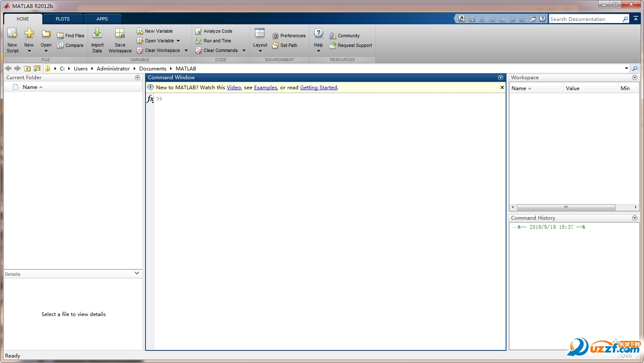This screenshot has height=363, width=644.
Task: Click the Search Documentation field
Action: point(585,19)
